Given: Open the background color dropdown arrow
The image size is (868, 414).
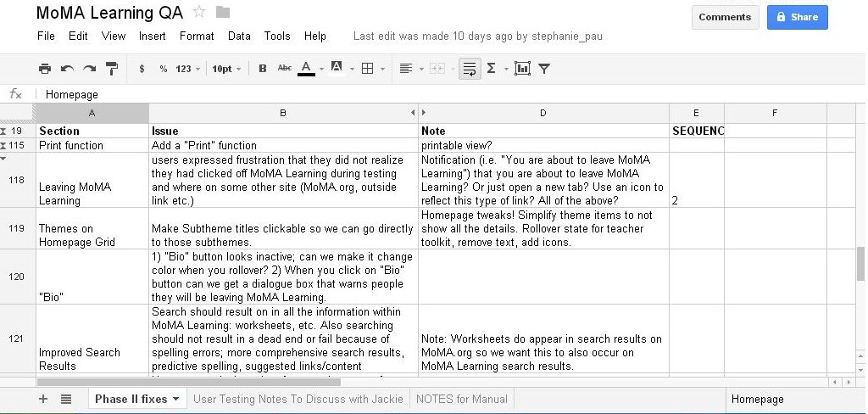Looking at the screenshot, I should coord(352,70).
